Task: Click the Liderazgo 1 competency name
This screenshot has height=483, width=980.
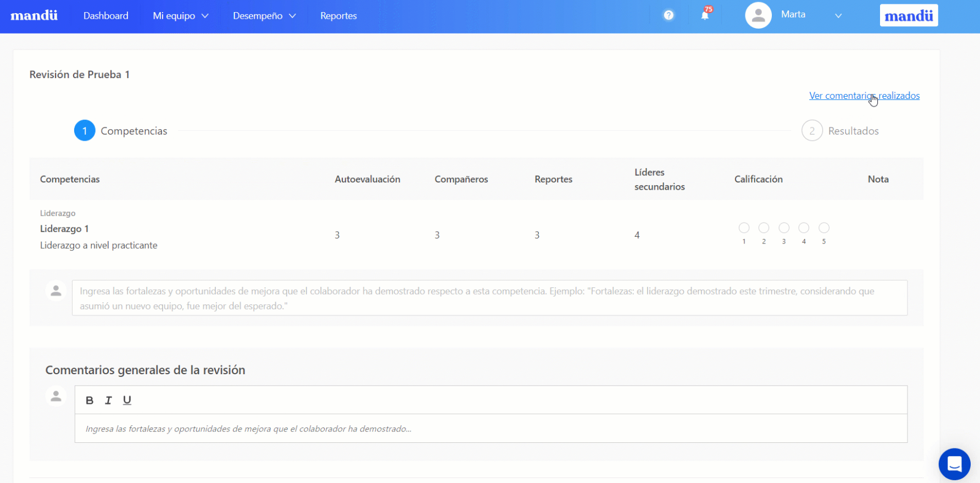Action: point(64,229)
